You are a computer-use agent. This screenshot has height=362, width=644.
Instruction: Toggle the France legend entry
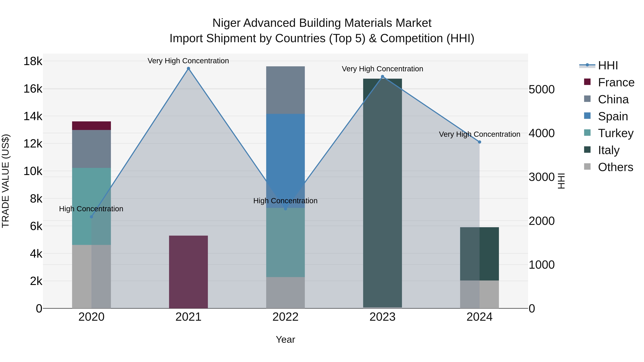[609, 82]
